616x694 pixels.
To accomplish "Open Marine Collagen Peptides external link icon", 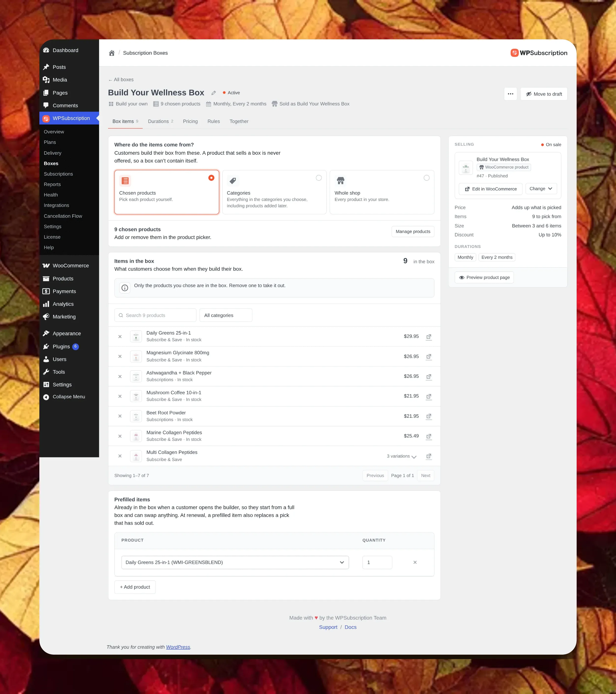I will 429,436.
